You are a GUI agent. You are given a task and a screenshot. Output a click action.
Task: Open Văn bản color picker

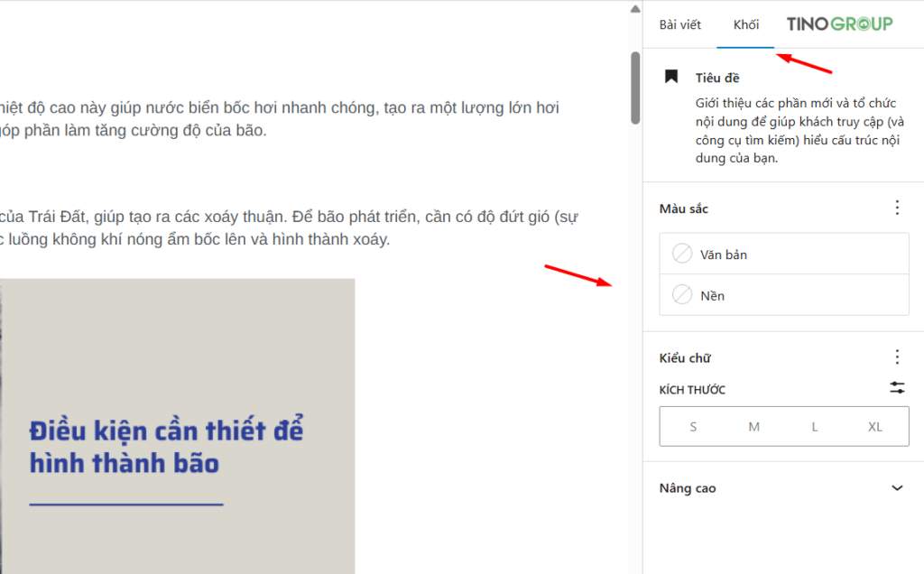[x=784, y=254]
